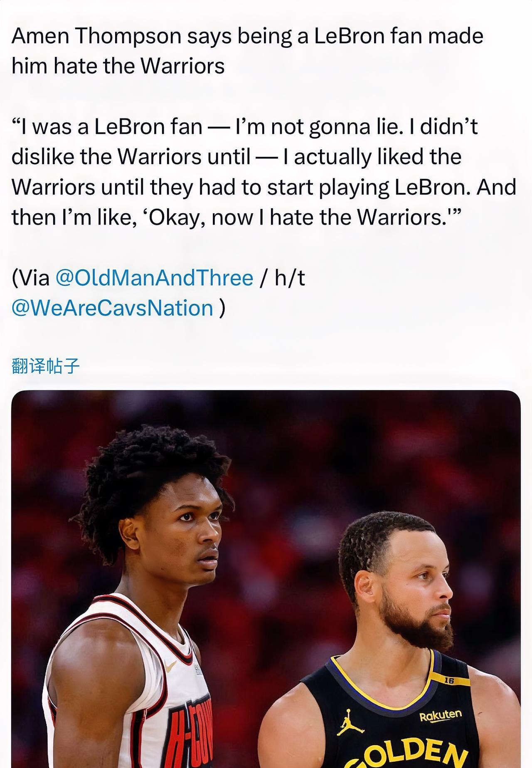This screenshot has height=768, width=532.
Task: Click the headline line starting "Amen Thompson says"
Action: [x=247, y=36]
